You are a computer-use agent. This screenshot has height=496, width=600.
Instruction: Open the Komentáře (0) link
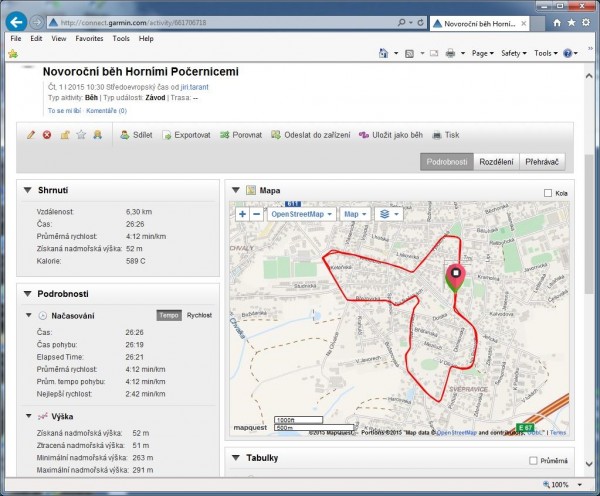(x=106, y=111)
